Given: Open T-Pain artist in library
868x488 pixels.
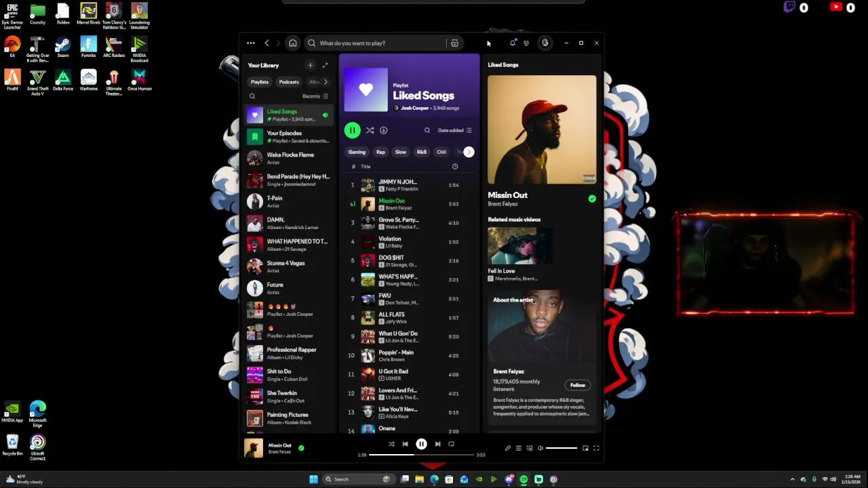Looking at the screenshot, I should 288,202.
